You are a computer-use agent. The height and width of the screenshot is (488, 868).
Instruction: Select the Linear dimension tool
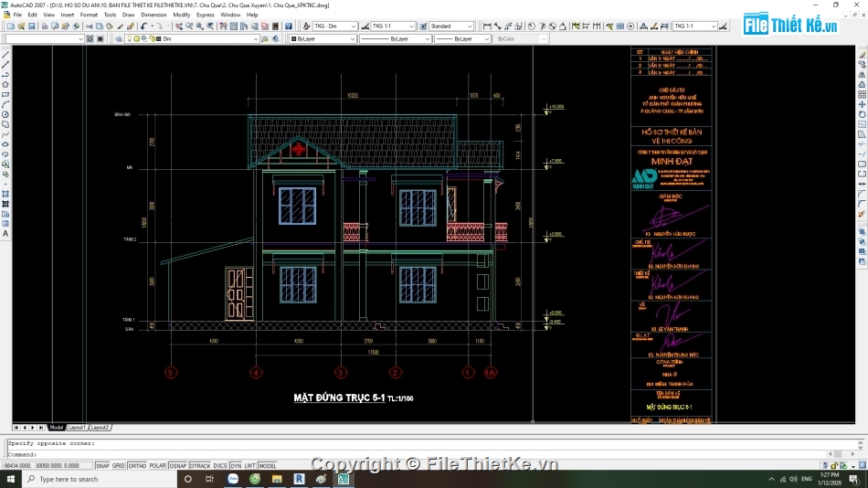point(487,26)
